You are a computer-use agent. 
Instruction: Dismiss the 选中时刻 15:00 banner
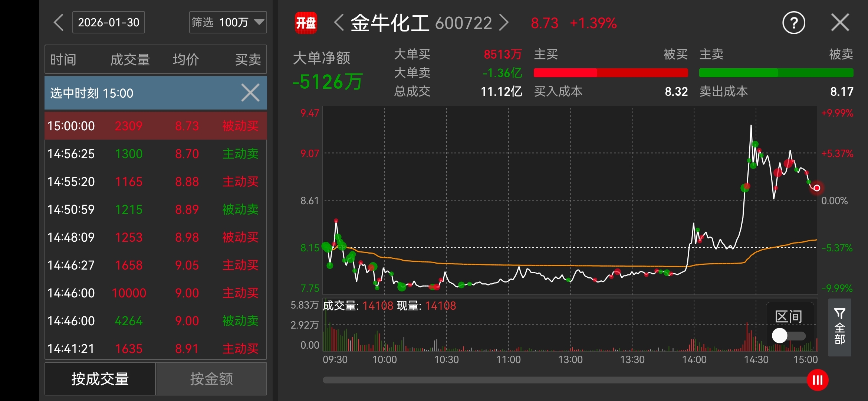pos(250,93)
